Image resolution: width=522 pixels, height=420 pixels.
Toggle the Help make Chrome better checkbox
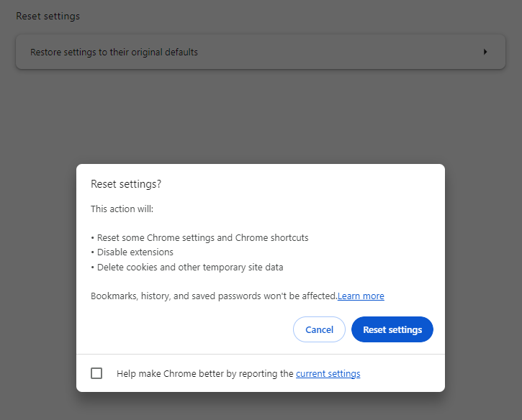point(96,373)
